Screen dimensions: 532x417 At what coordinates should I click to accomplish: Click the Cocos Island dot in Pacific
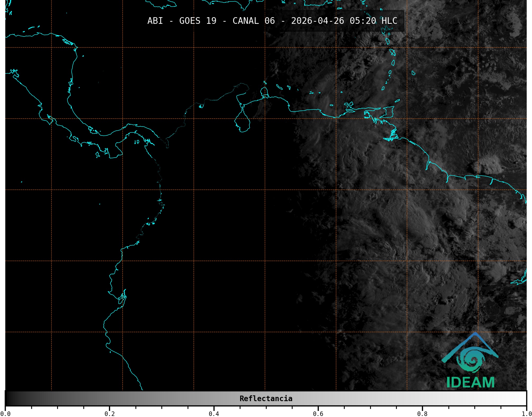(21, 182)
